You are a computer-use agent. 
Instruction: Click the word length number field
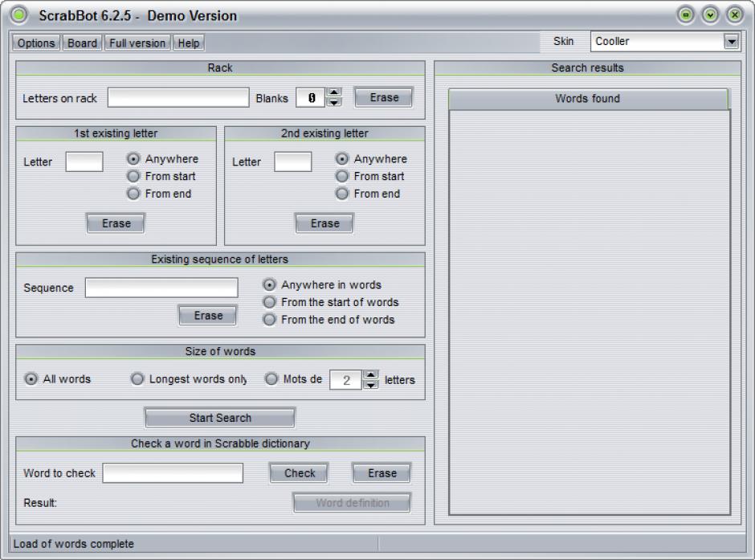[x=345, y=380]
